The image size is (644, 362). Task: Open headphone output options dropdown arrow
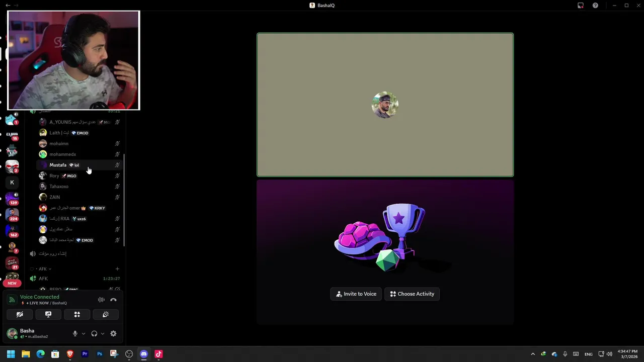pos(103,333)
